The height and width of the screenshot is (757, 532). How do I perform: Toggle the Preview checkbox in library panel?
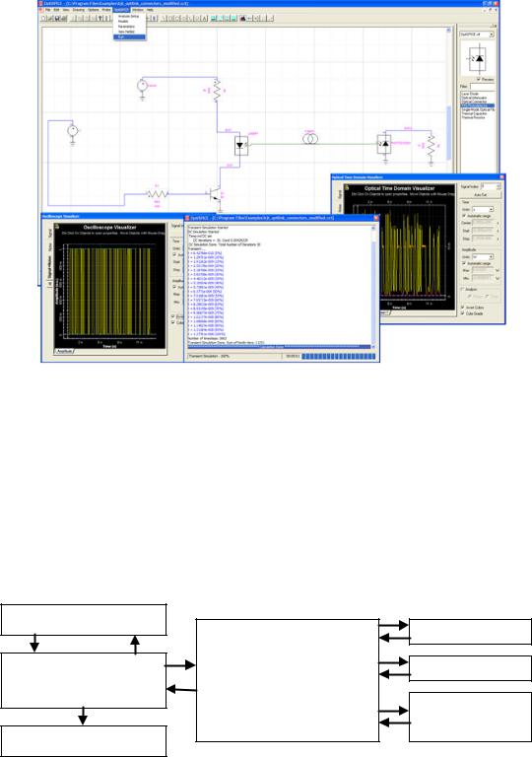point(479,79)
